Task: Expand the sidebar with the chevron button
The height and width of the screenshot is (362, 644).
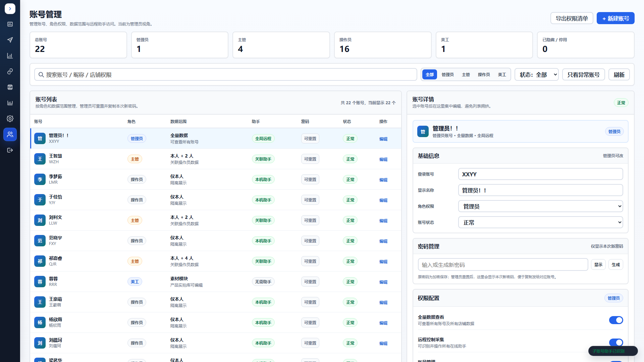Action: [10, 9]
